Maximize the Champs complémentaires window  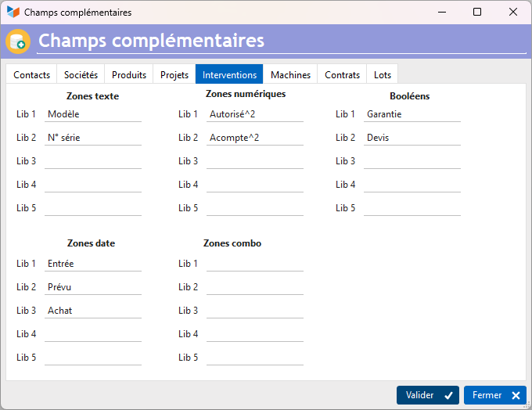tap(477, 12)
